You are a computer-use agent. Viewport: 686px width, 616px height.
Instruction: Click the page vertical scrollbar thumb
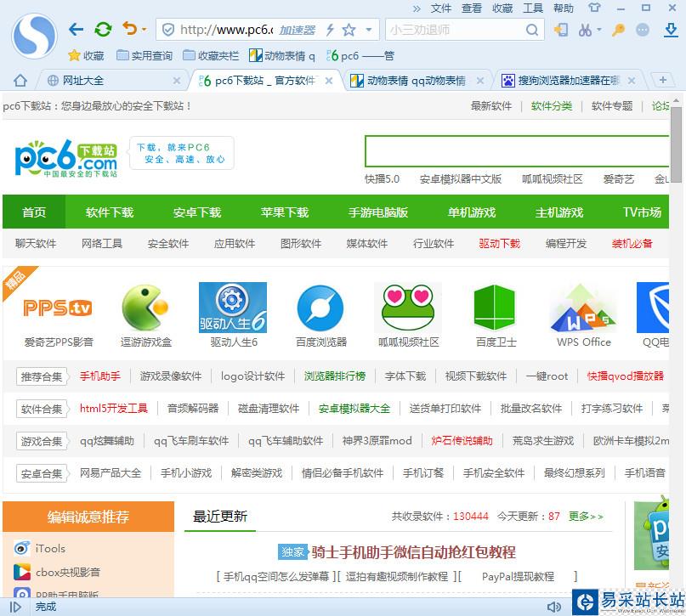[676, 144]
